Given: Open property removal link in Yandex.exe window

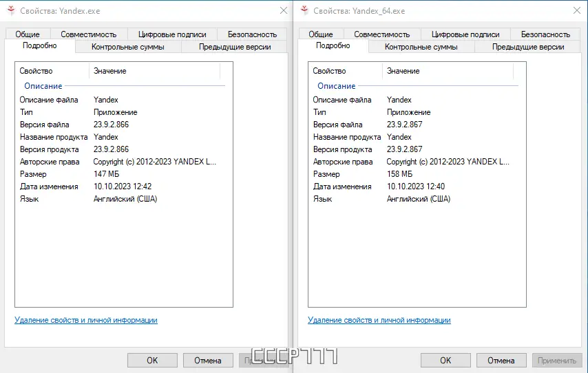Looking at the screenshot, I should 86,320.
